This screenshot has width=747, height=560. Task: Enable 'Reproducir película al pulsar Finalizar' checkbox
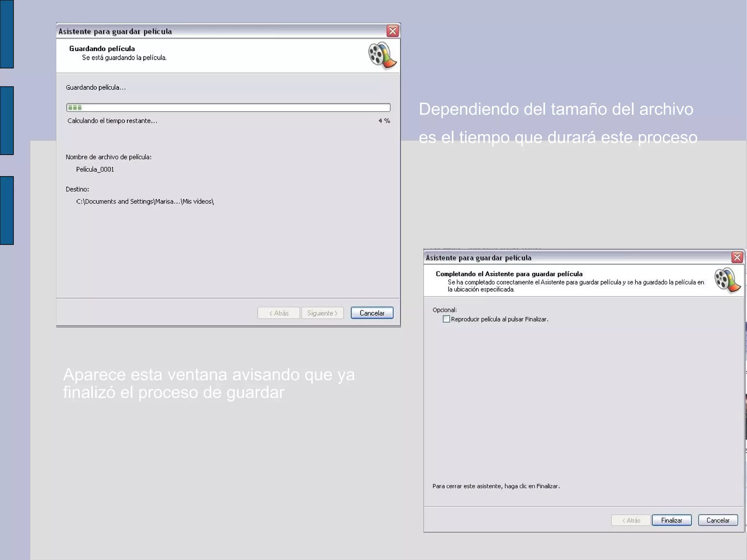tap(446, 319)
